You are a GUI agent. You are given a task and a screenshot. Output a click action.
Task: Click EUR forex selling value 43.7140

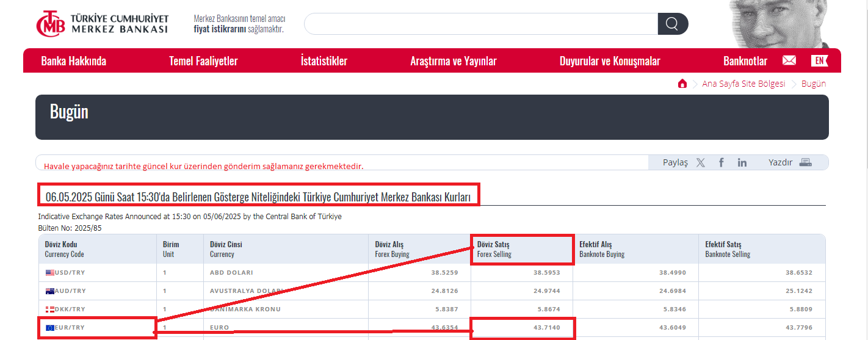[546, 328]
